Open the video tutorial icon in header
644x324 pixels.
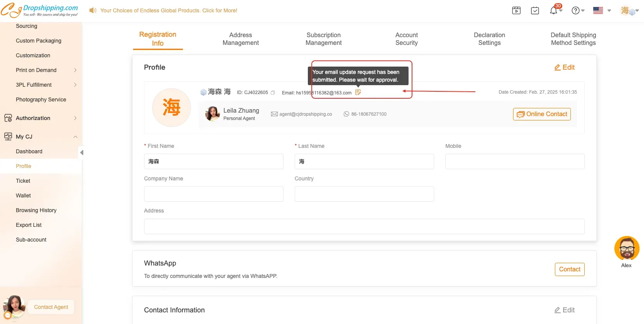tap(516, 11)
